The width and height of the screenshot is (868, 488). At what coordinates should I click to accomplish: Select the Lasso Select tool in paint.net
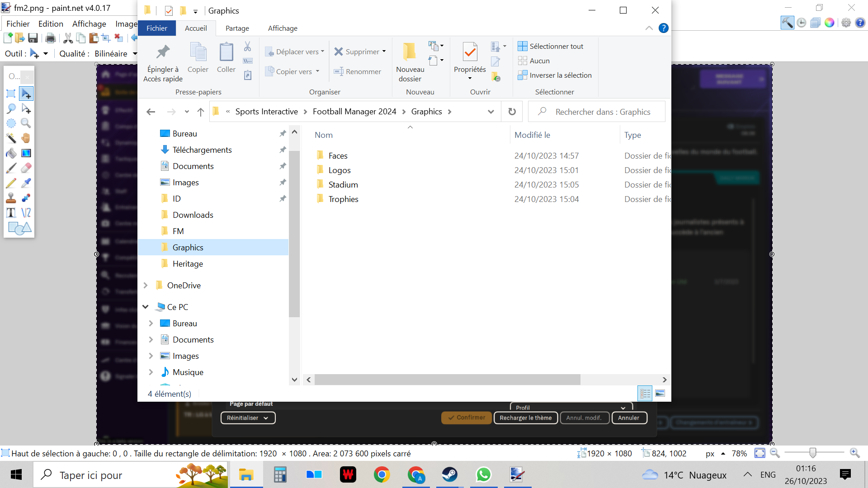[x=11, y=108]
